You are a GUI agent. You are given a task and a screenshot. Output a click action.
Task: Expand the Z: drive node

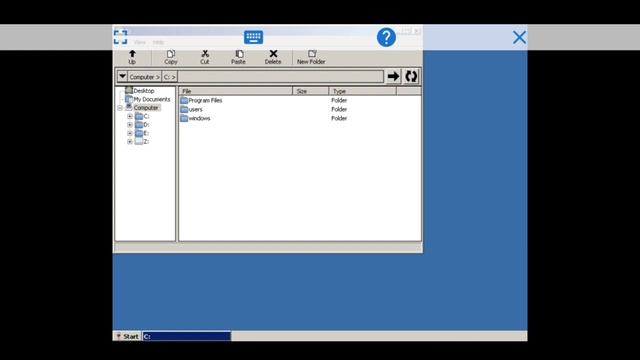pos(130,142)
